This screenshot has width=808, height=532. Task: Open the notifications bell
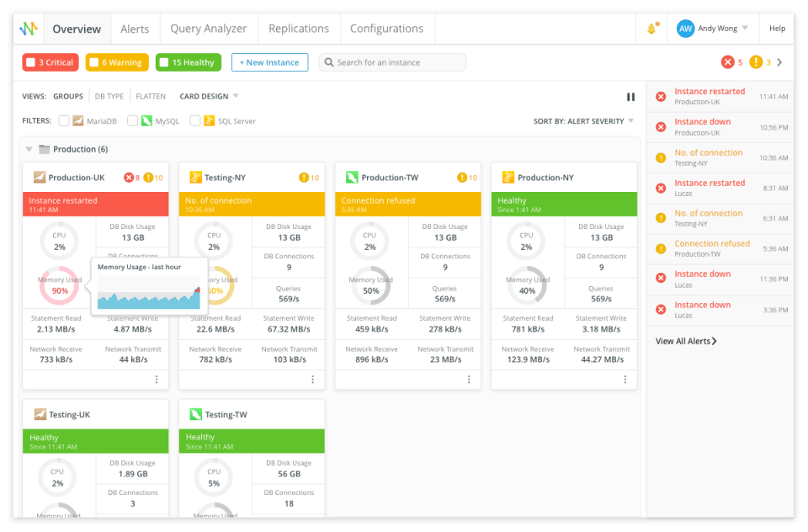(x=651, y=29)
